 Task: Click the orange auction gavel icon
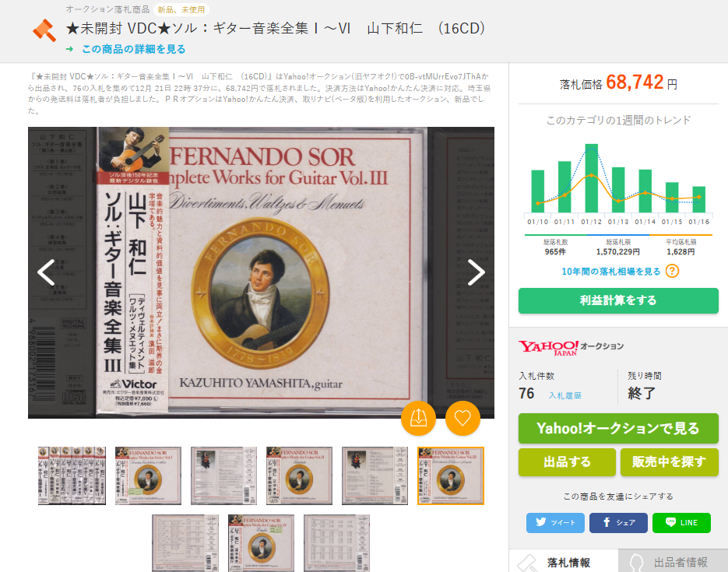click(44, 30)
